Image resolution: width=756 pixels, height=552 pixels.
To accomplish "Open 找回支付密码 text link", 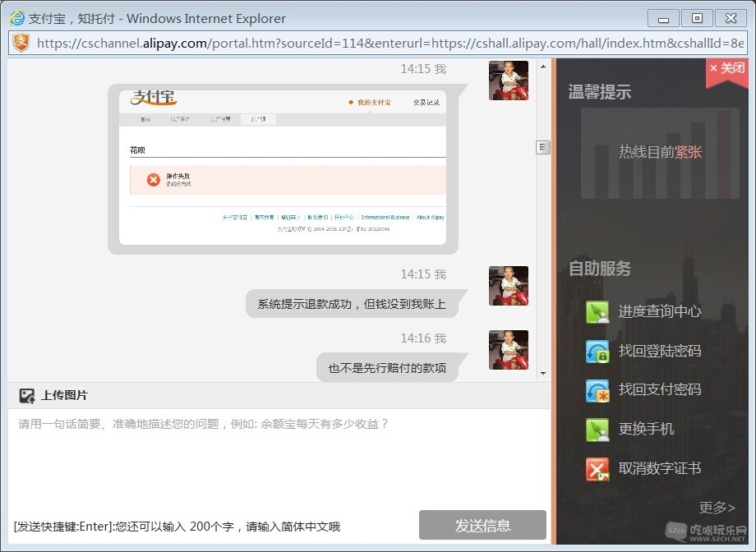I will tap(660, 389).
